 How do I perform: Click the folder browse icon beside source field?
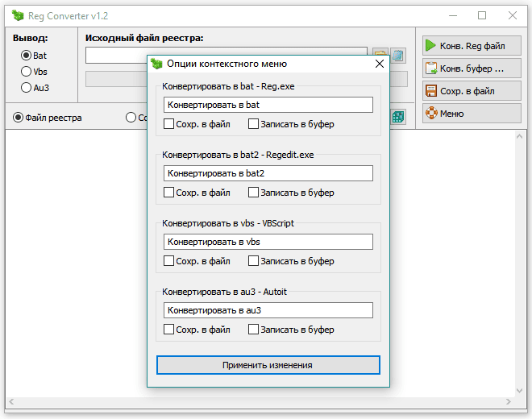click(380, 56)
